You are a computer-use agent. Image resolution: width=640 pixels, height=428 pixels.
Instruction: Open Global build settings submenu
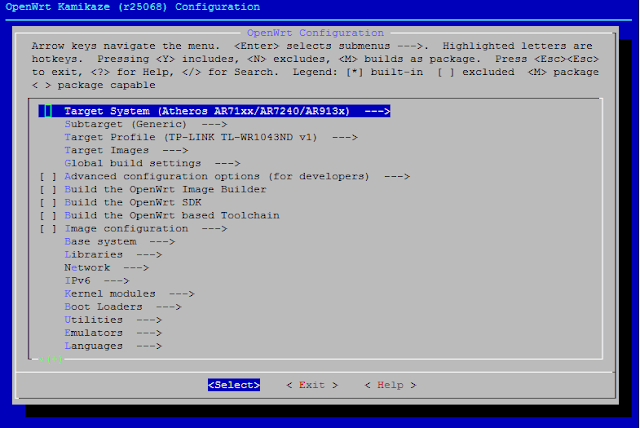coord(151,163)
